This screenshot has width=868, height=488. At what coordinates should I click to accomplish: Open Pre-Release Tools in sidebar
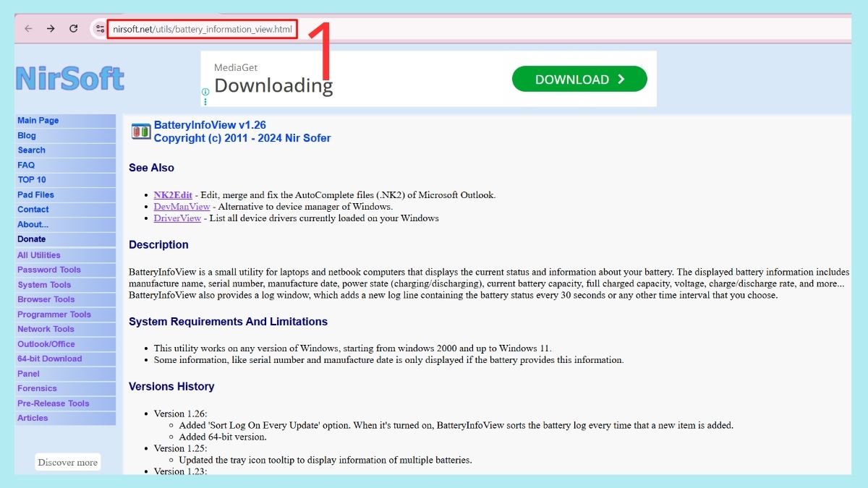[54, 403]
